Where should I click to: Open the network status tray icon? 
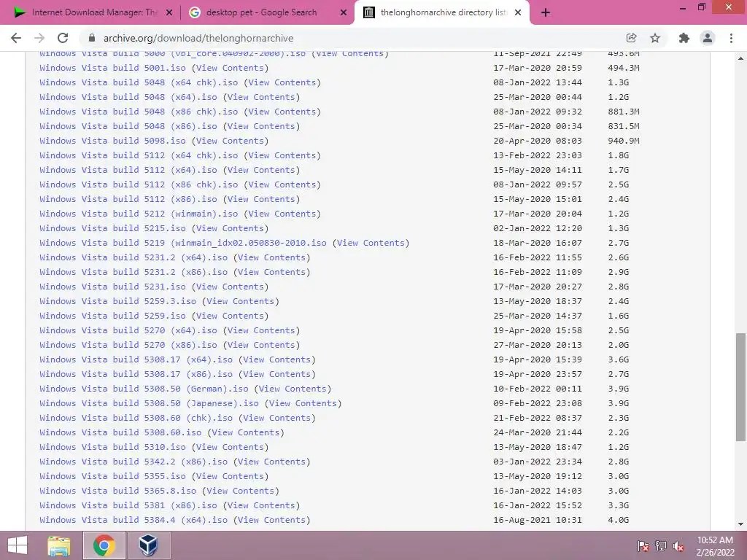(x=661, y=546)
